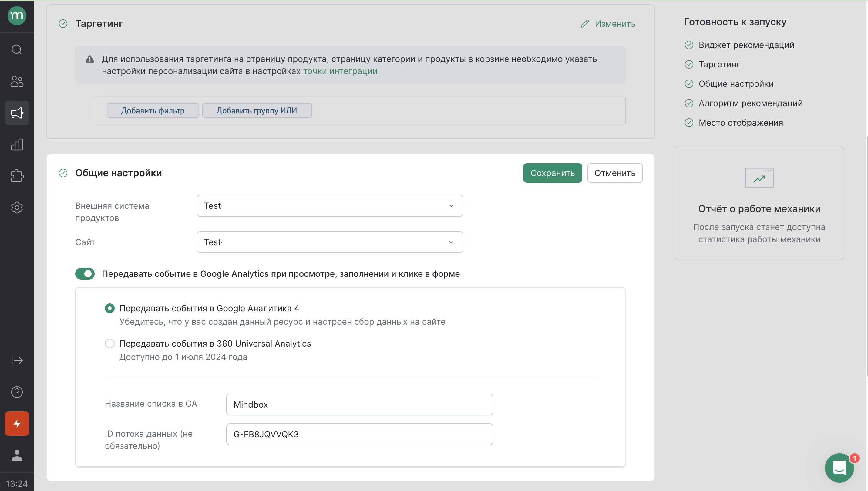This screenshot has width=868, height=491.
Task: Click the 13:24 time in sidebar
Action: 17,484
